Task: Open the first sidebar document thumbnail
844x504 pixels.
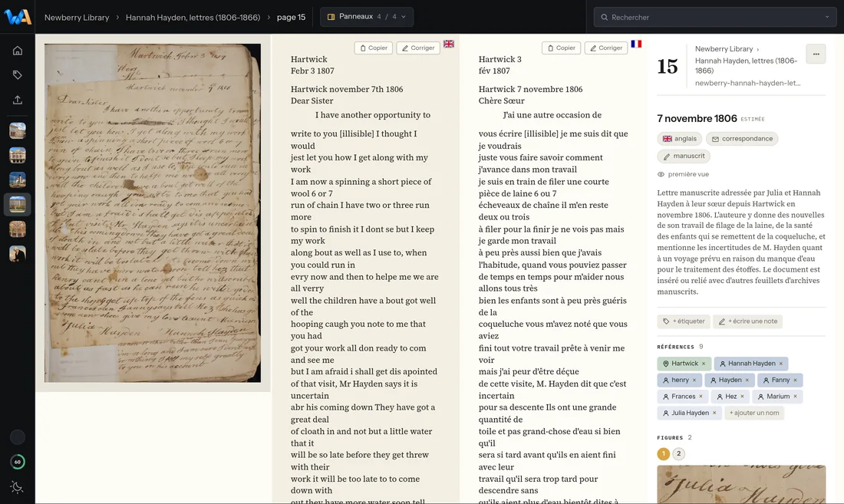Action: tap(17, 130)
